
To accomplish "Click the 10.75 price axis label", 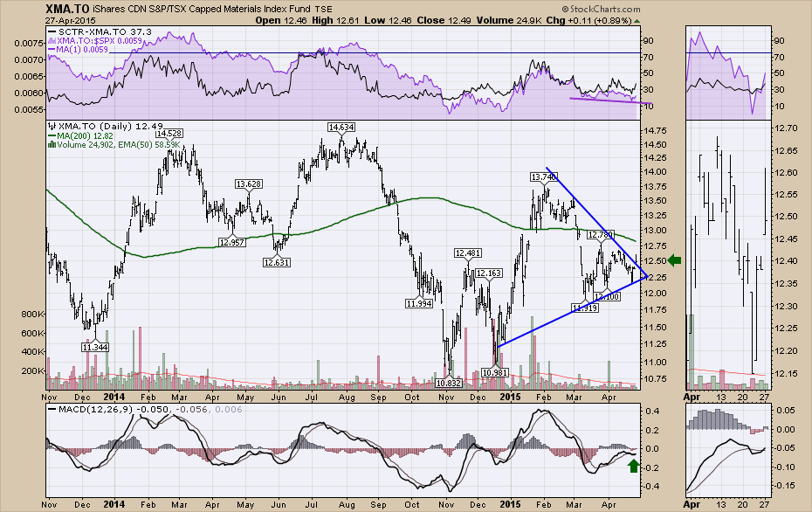I will (656, 379).
